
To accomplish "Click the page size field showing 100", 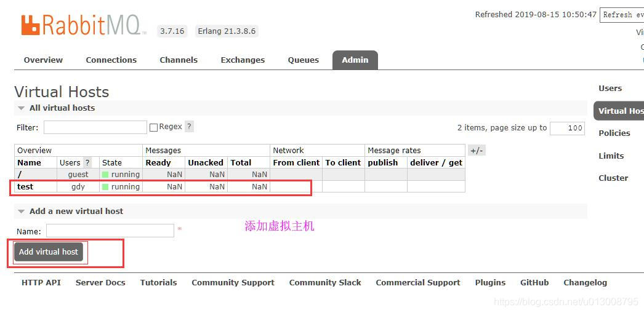I will [567, 128].
